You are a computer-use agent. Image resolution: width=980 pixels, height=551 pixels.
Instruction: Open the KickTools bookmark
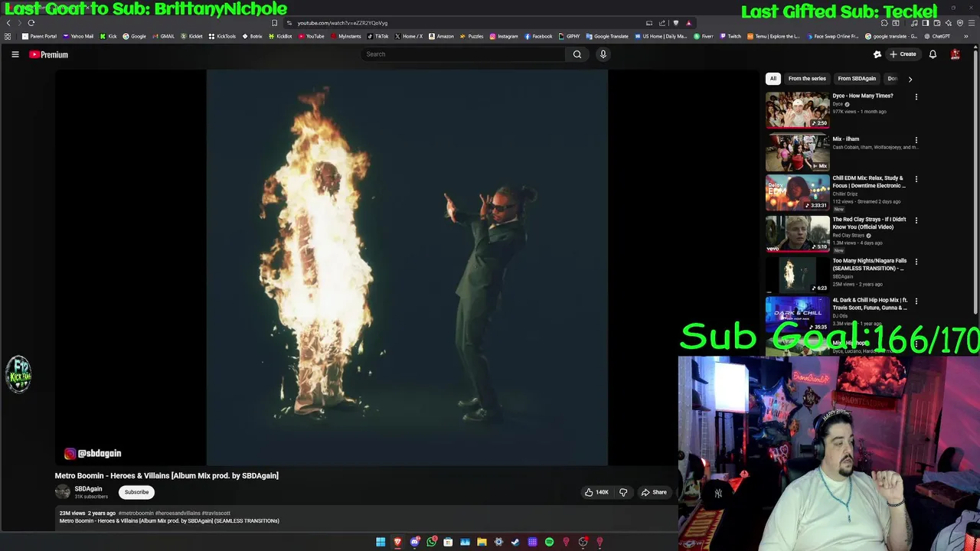point(222,36)
